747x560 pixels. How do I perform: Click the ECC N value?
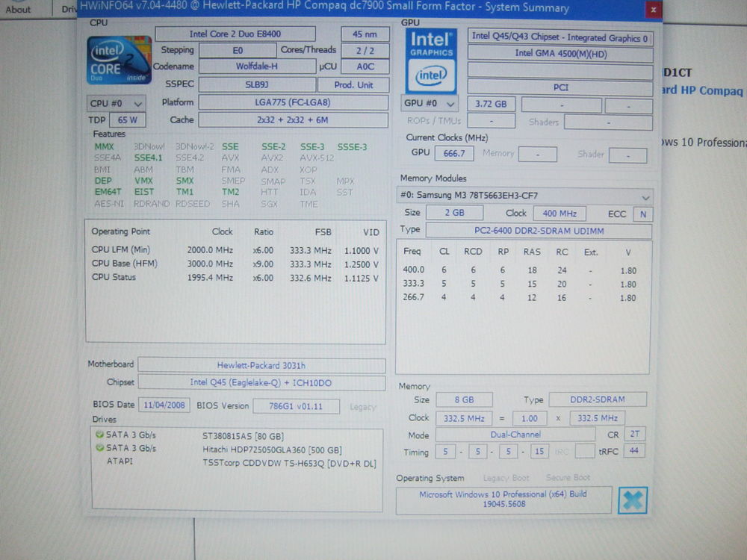click(642, 214)
